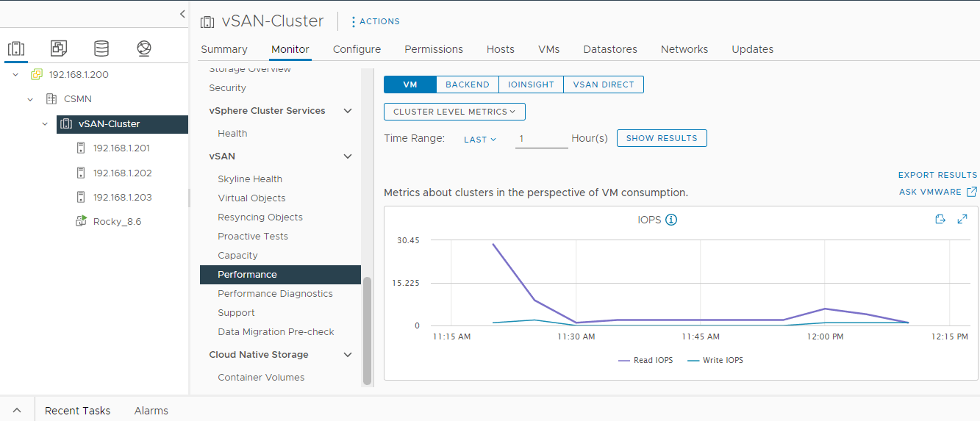Expand the bottom Recent Tasks panel
Viewport: 980px width, 421px height.
tap(17, 411)
